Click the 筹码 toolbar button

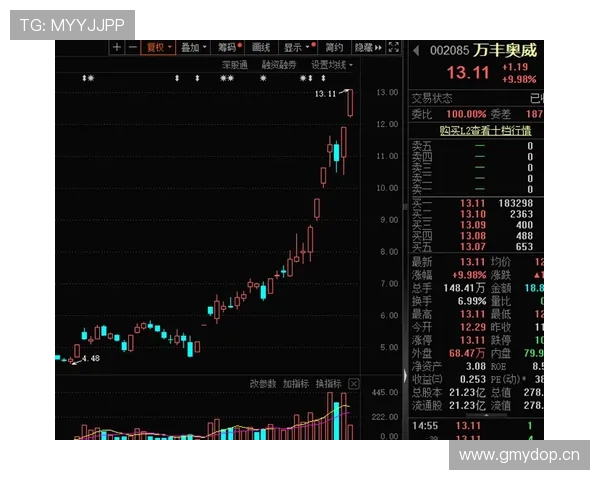pyautogui.click(x=229, y=47)
